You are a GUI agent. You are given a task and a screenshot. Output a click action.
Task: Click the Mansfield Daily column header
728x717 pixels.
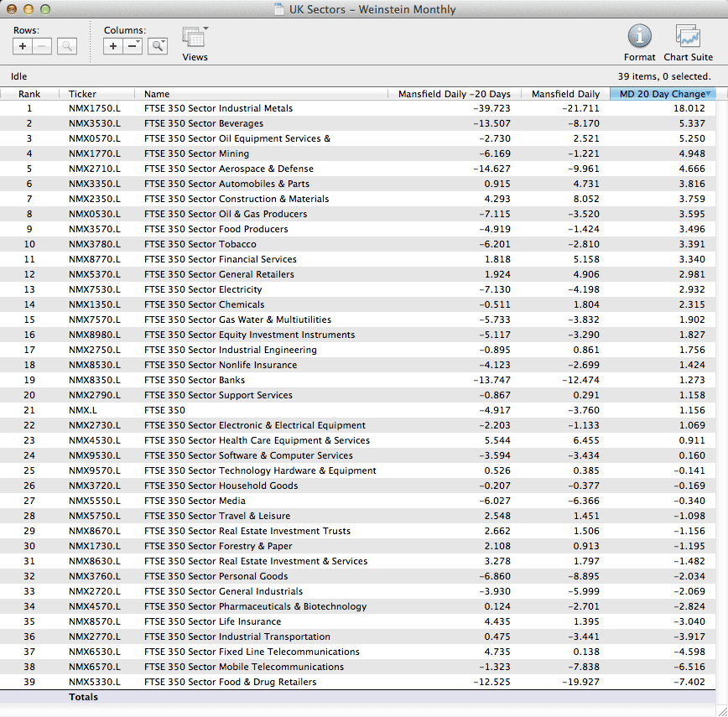tap(565, 94)
